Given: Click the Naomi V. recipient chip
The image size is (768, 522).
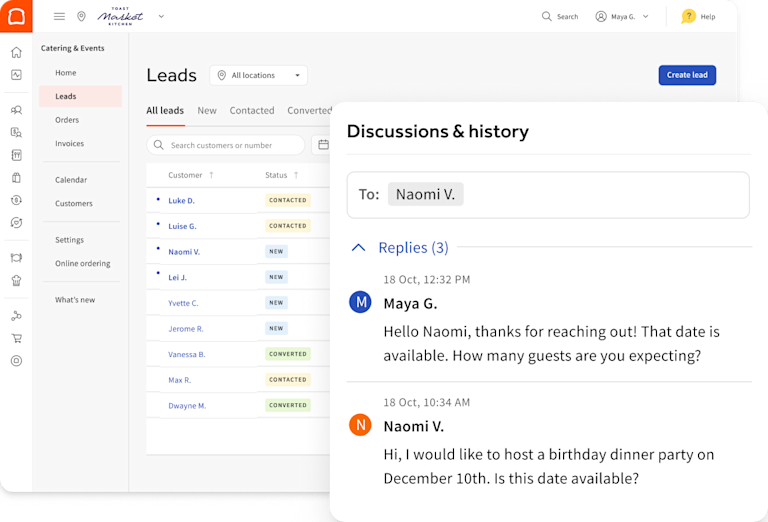Looking at the screenshot, I should [426, 194].
